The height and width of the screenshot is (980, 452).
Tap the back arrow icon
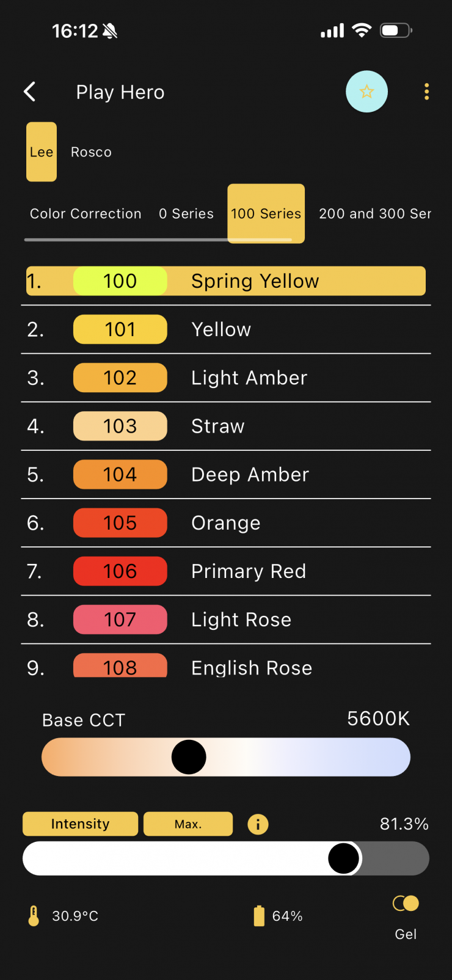(30, 92)
